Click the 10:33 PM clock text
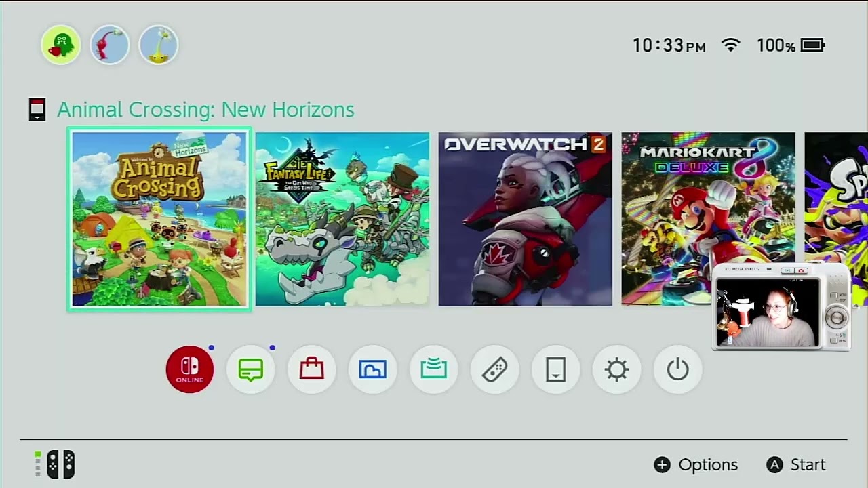 [x=669, y=45]
